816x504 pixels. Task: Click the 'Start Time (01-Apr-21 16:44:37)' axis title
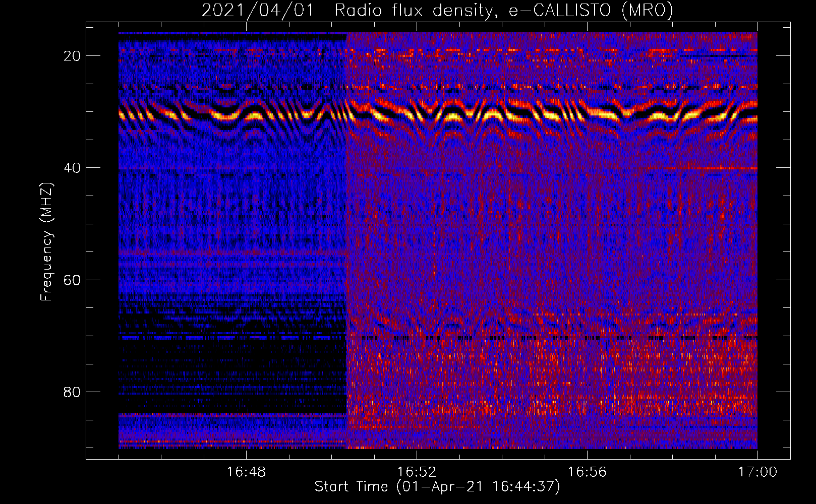coord(437,487)
